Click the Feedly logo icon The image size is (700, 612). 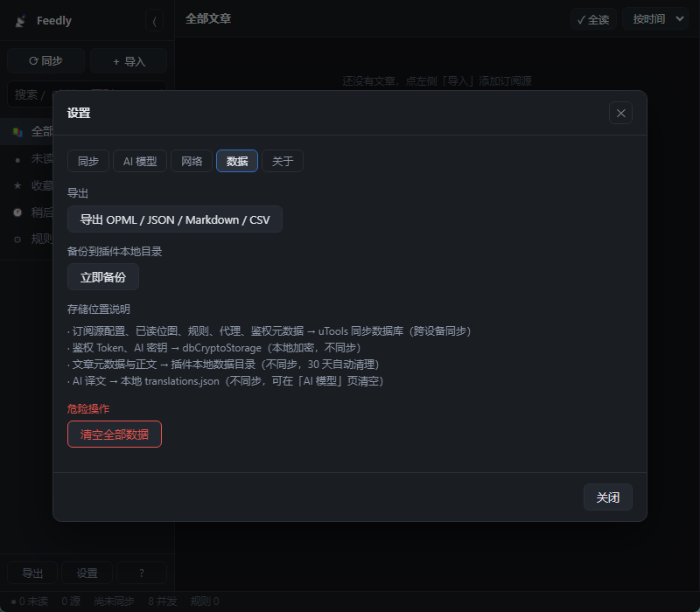coord(20,21)
